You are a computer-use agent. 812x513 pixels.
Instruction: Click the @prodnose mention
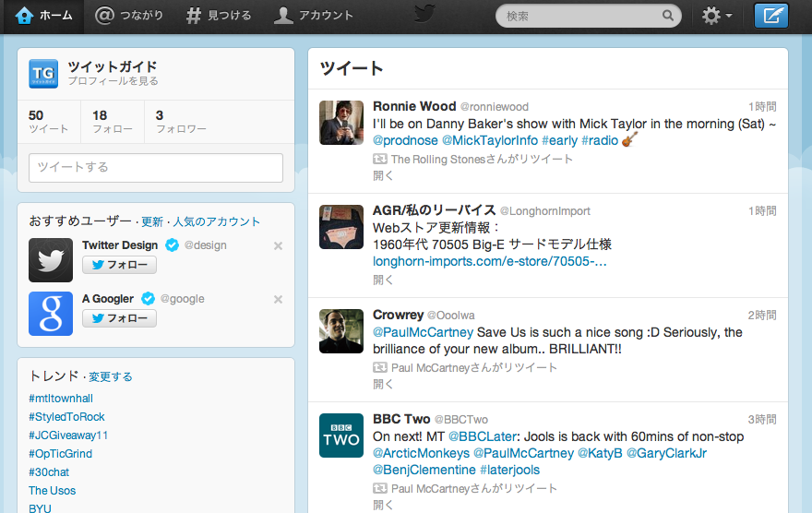tap(405, 140)
